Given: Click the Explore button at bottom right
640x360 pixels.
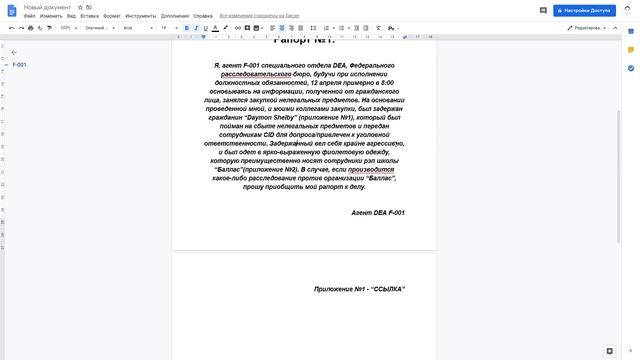Looking at the screenshot, I should (609, 351).
